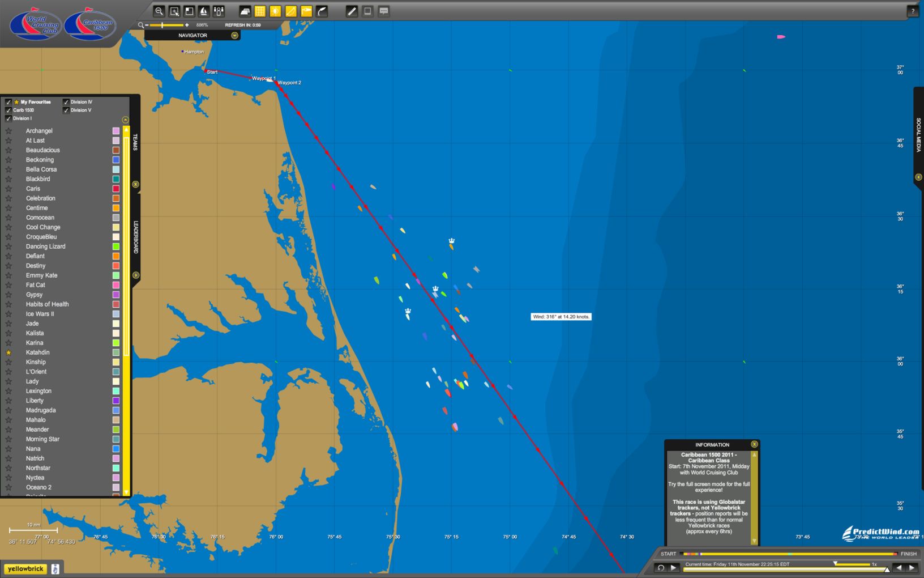Select Dancing Lizard in team list

coord(45,246)
